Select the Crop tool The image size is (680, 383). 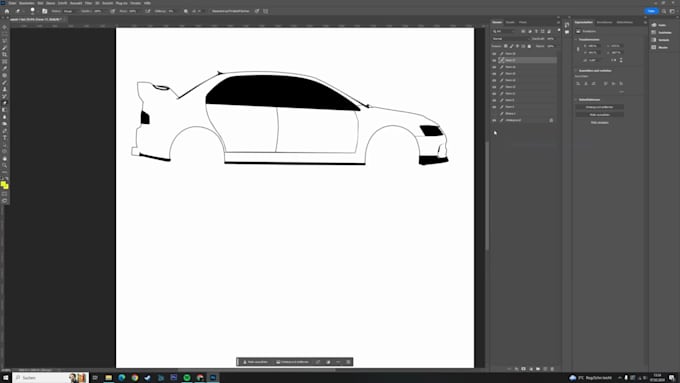(x=5, y=55)
